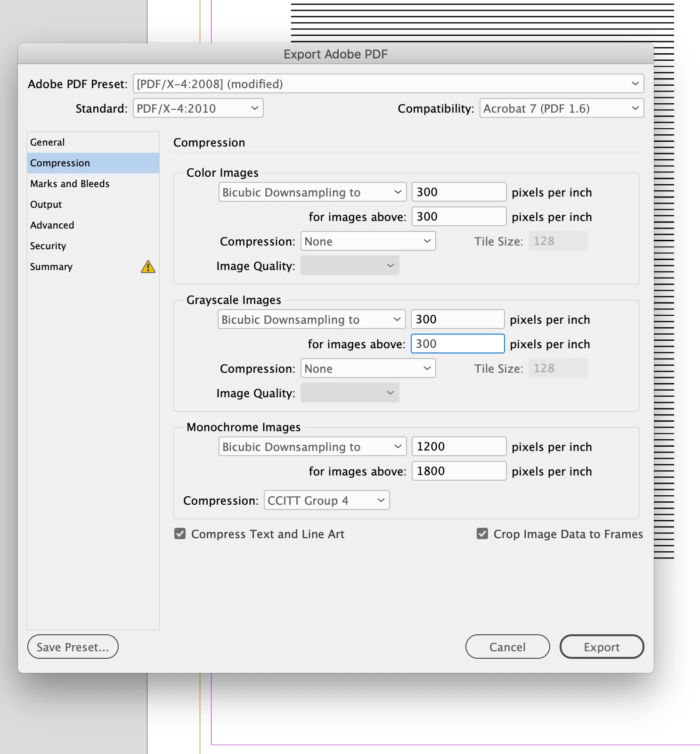The height and width of the screenshot is (754, 700).
Task: Click the 'Color Images' group heading
Action: [x=222, y=173]
